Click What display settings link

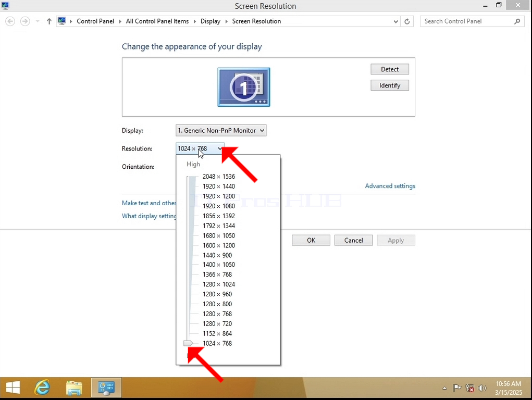(x=149, y=216)
